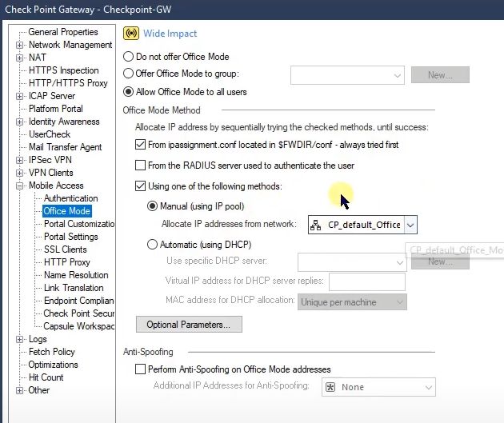
Task: Click the network icon in CP_default_Office field
Action: pos(315,225)
